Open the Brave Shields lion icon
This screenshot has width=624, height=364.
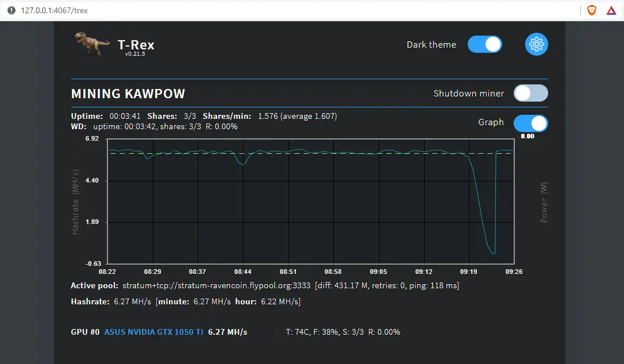coord(592,10)
